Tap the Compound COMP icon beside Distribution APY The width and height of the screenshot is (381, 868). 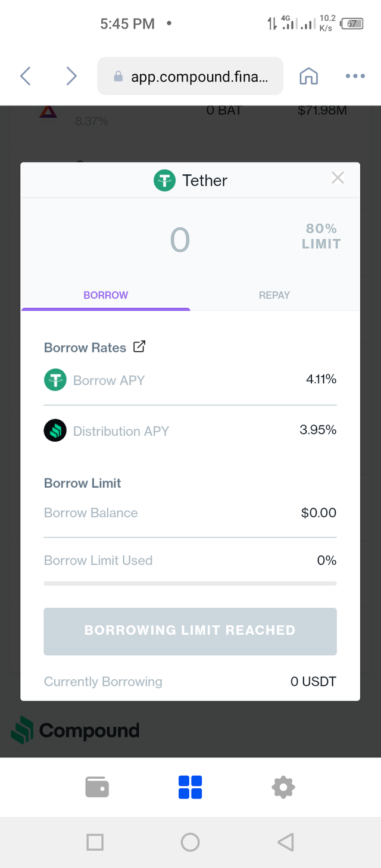click(55, 430)
